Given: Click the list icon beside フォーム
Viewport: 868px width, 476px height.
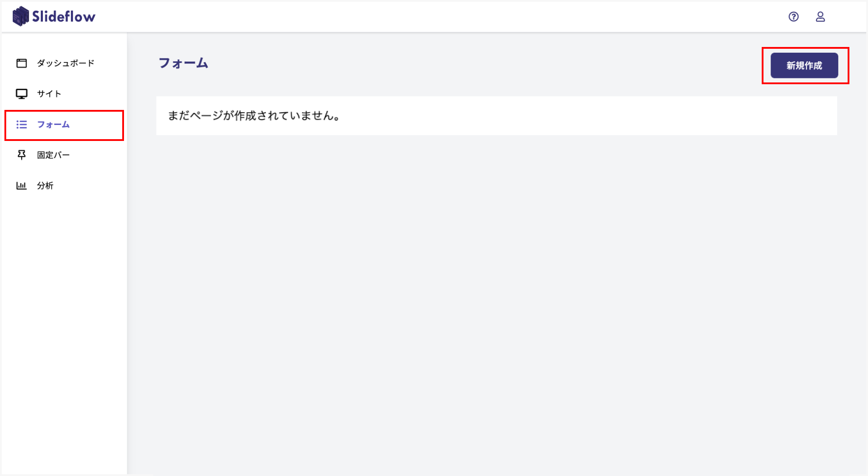Looking at the screenshot, I should coord(21,125).
